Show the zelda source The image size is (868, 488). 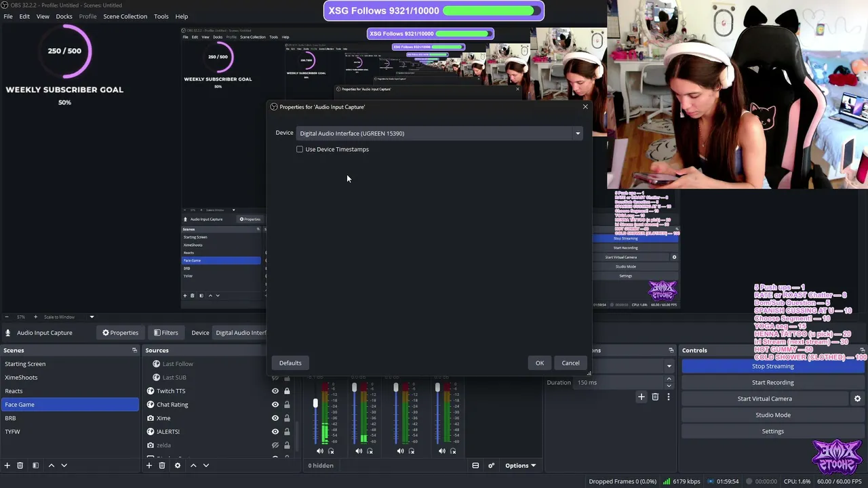pos(275,445)
